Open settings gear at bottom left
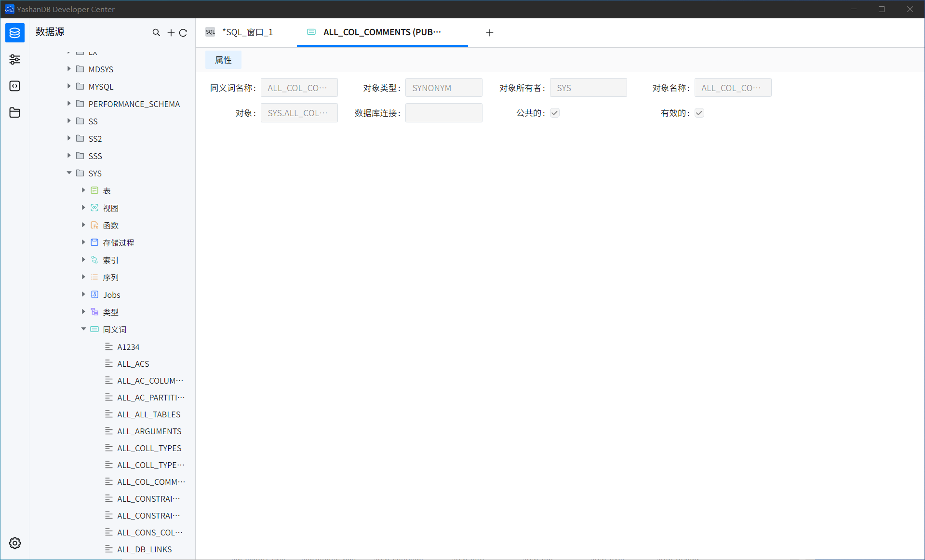925x560 pixels. (x=15, y=543)
